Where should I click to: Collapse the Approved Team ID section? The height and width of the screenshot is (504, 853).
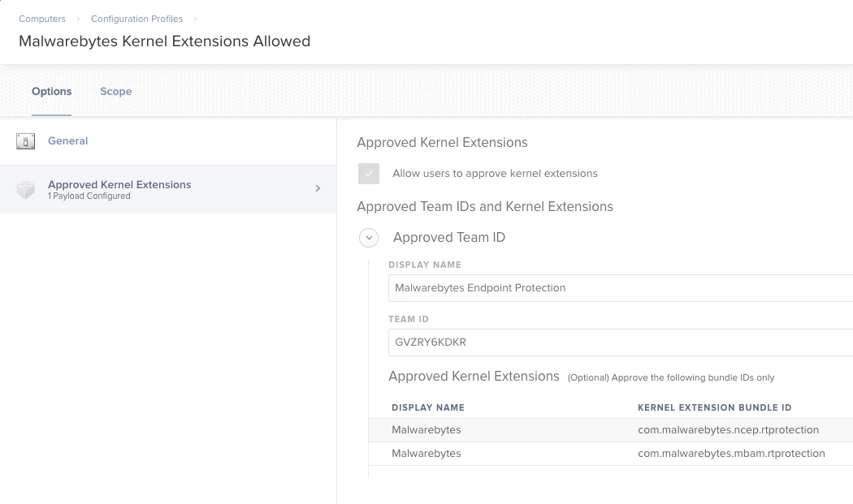pos(369,238)
